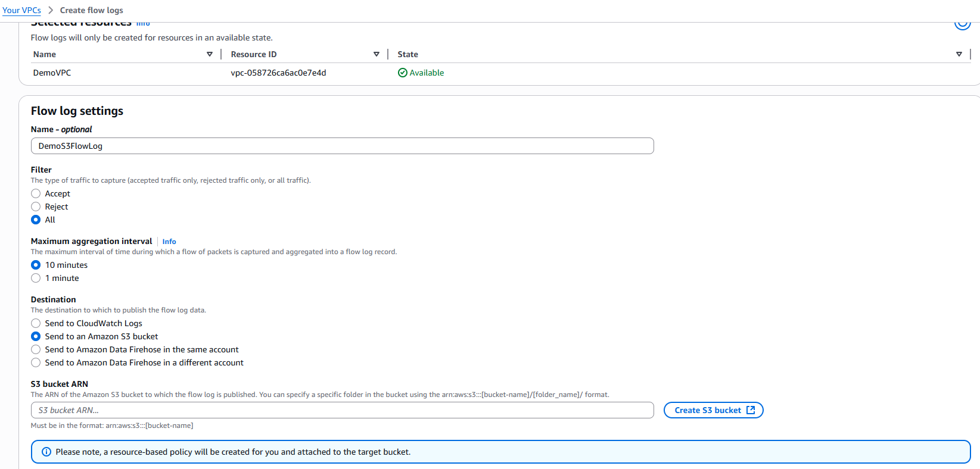Viewport: 980px width, 469px height.
Task: Open the Resource ID column sort arrow
Action: (377, 54)
